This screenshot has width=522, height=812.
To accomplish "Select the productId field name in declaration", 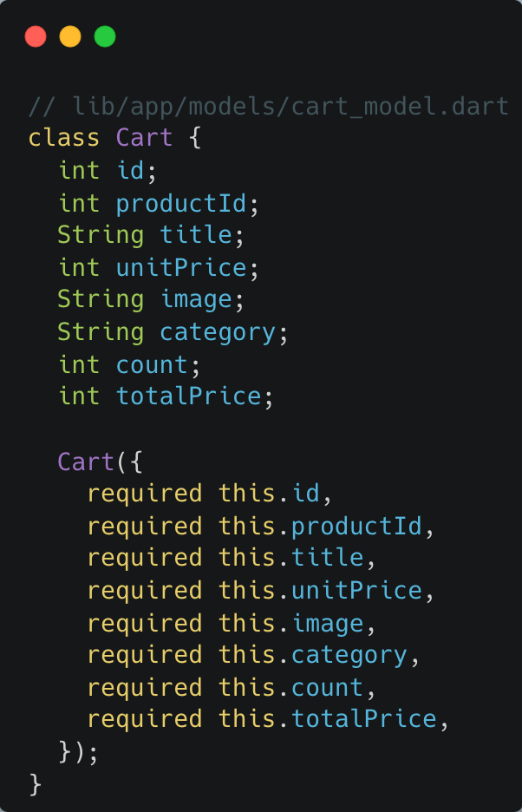I will coord(182,203).
